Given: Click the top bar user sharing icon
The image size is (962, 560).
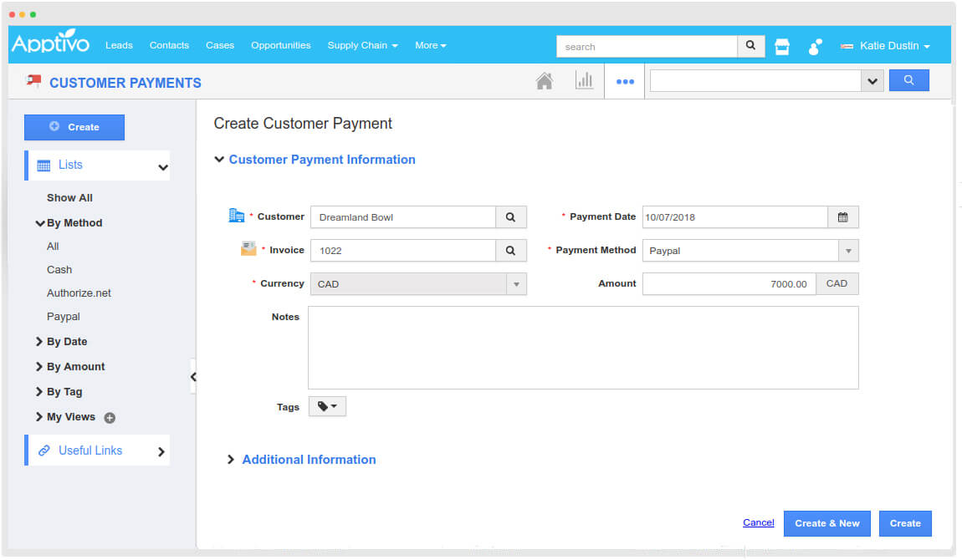Looking at the screenshot, I should pos(814,45).
